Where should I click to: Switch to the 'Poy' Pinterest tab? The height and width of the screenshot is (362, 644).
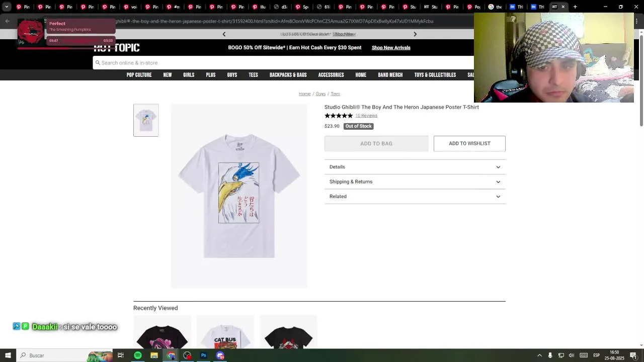[474, 7]
